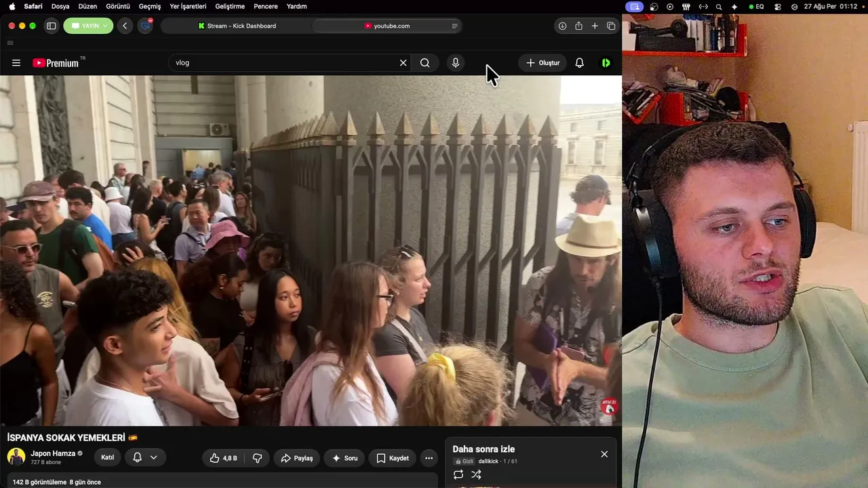Viewport: 868px width, 488px height.
Task: Ask about the video with Soru
Action: (x=344, y=458)
